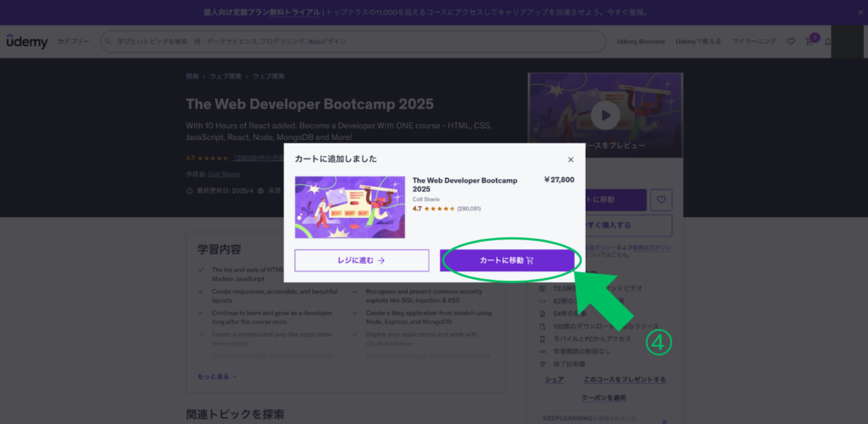Click the dialog course title The Web Developer Bootcamp 2025
This screenshot has width=868, height=424.
pyautogui.click(x=465, y=185)
